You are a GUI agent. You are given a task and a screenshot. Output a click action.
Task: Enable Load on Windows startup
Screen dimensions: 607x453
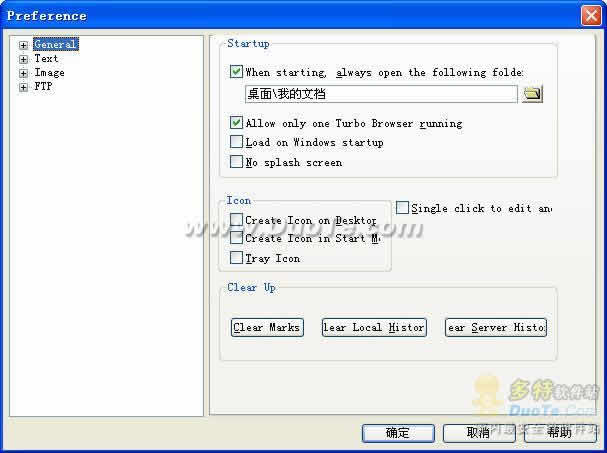(236, 142)
